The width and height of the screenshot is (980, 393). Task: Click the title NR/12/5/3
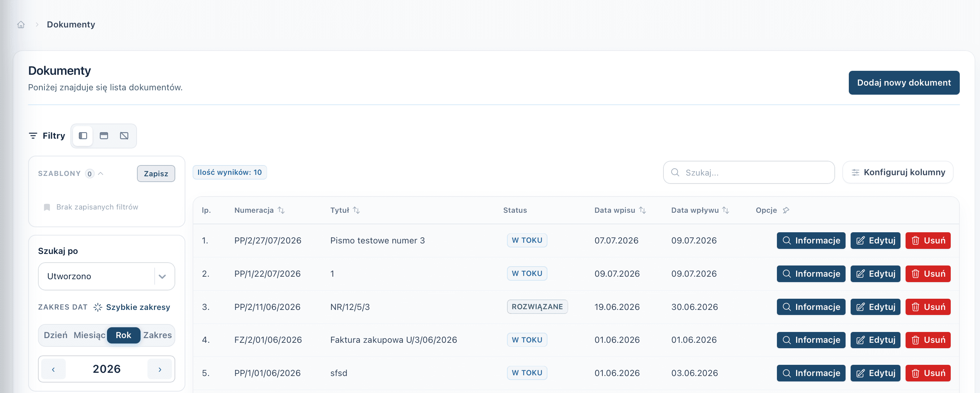350,307
